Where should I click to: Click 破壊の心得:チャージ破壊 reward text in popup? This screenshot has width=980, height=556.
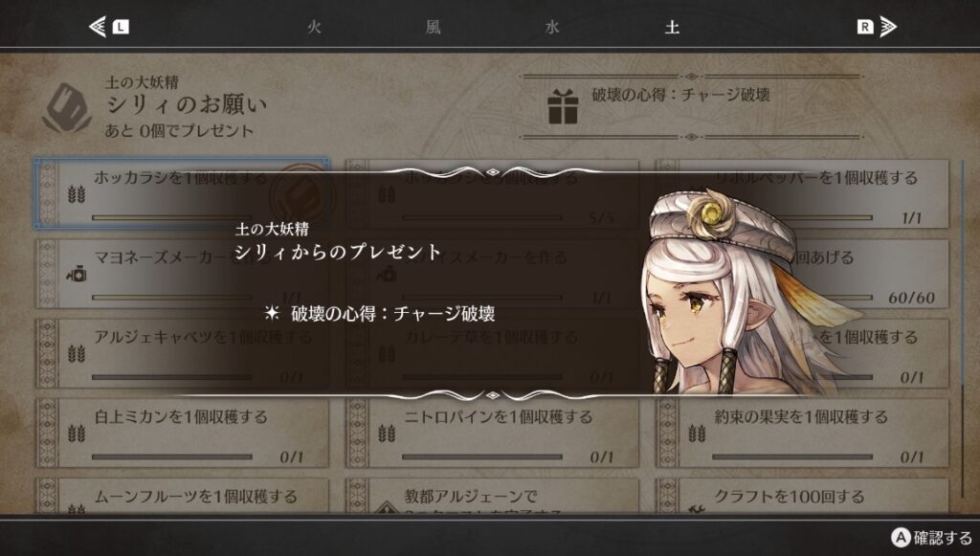pos(393,314)
